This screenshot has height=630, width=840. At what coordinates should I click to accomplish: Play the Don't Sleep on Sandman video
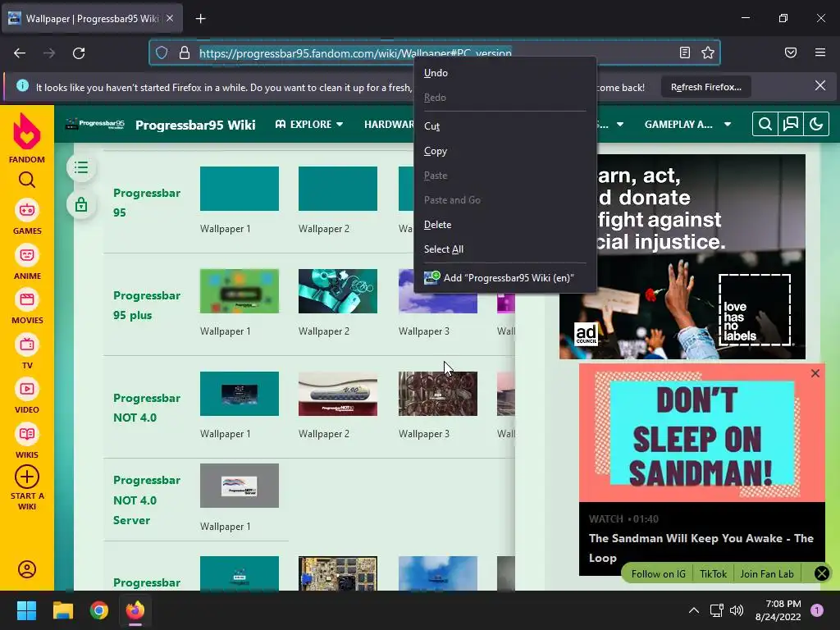click(x=702, y=433)
